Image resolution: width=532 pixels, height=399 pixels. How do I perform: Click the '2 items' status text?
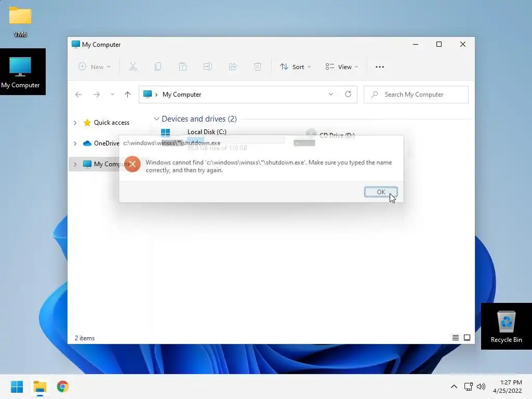85,338
